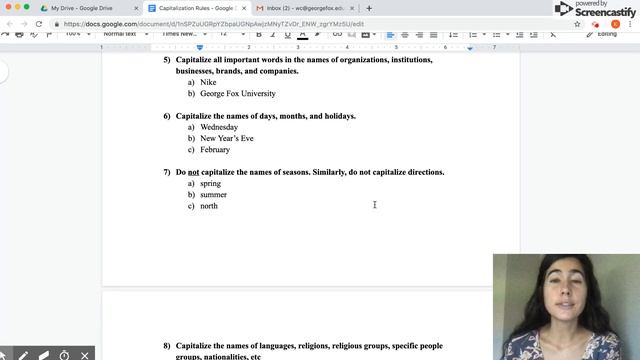
Task: Click the 'February' list item
Action: [215, 150]
